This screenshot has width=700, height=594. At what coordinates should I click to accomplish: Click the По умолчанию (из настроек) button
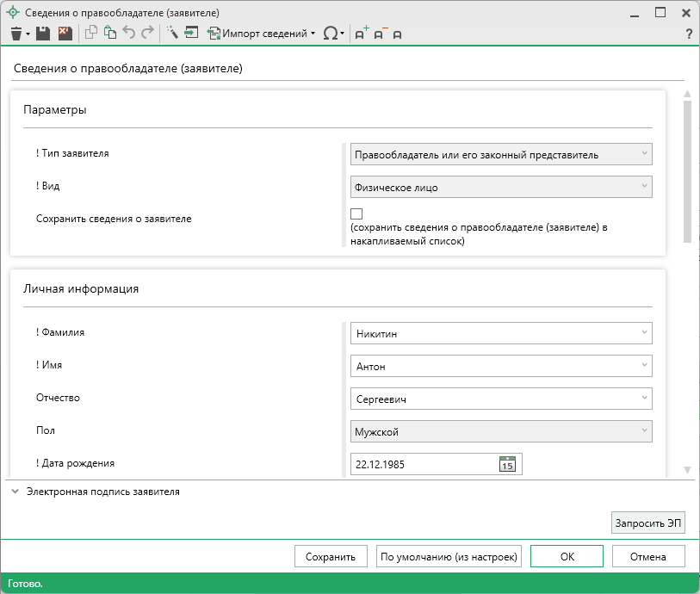449,557
